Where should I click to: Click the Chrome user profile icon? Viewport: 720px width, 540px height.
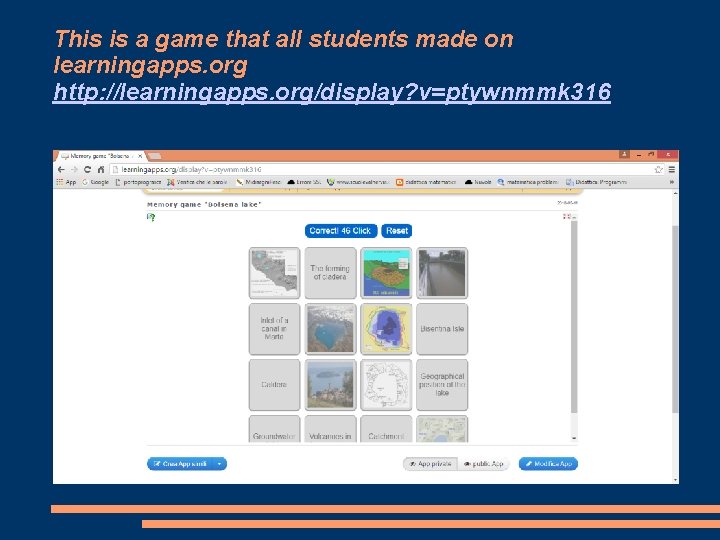point(624,155)
